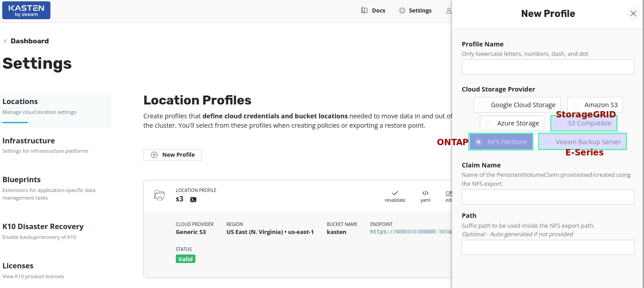The height and width of the screenshot is (288, 644).
Task: Click the Settings gear icon
Action: click(x=402, y=10)
